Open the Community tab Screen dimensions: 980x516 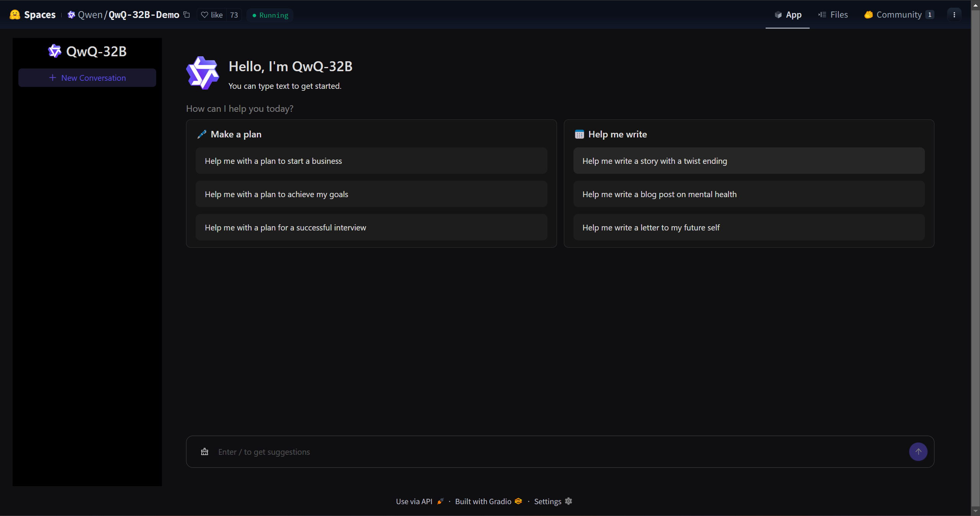[x=899, y=15]
